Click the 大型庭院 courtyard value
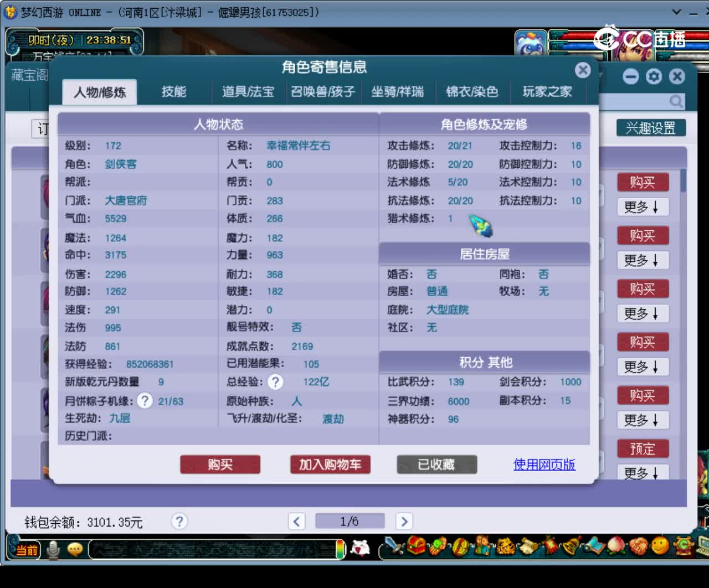 point(448,310)
